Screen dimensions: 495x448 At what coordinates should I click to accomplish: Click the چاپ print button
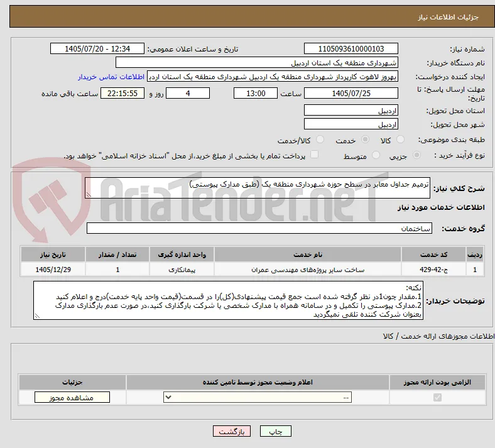point(276,431)
